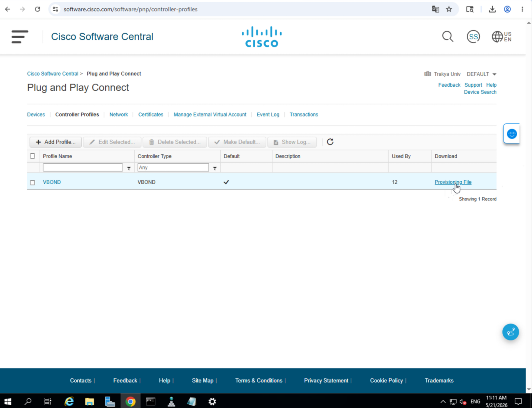The image size is (532, 408).
Task: Open the Settings gear on taskbar
Action: (212, 401)
